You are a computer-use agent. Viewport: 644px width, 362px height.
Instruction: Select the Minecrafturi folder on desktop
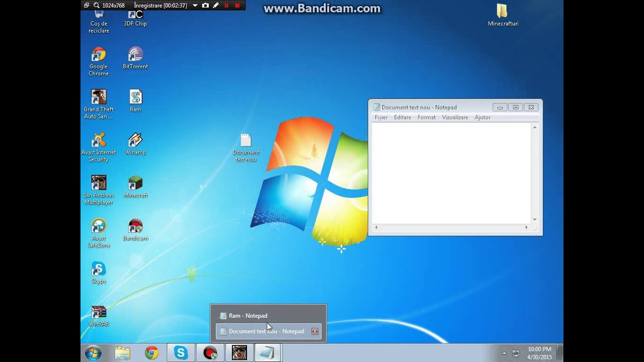(x=503, y=15)
